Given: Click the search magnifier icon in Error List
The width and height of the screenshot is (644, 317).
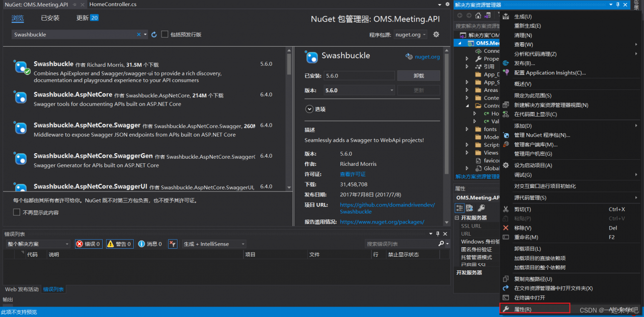Looking at the screenshot, I should pyautogui.click(x=441, y=244).
